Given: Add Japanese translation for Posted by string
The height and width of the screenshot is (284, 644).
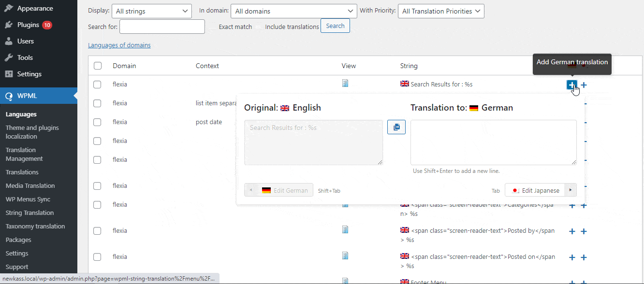Looking at the screenshot, I should 584,231.
